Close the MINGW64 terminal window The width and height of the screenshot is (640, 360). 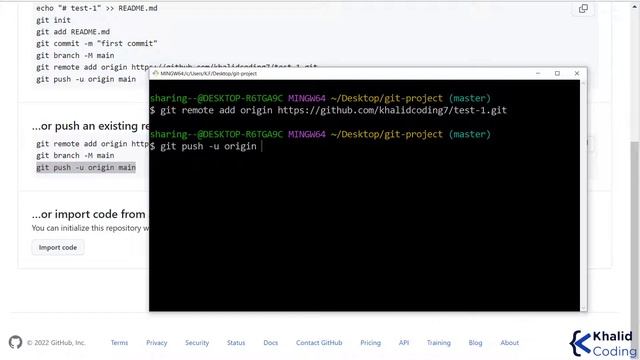(577, 73)
